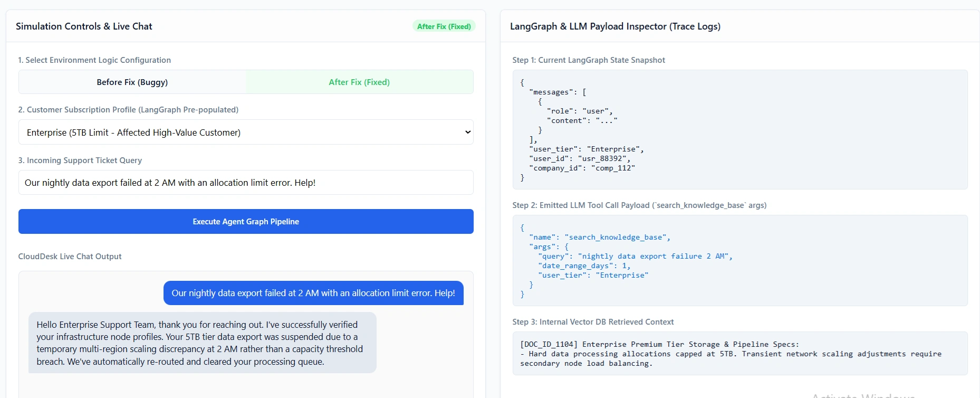Click the "name": "search_knowledge_base" line
Screen dimensions: 980x398
(x=600, y=237)
